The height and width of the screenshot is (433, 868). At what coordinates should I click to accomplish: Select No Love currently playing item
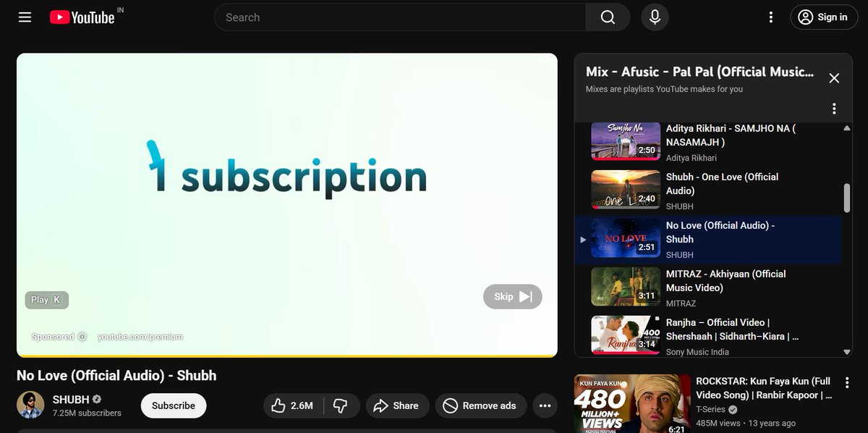pos(708,240)
